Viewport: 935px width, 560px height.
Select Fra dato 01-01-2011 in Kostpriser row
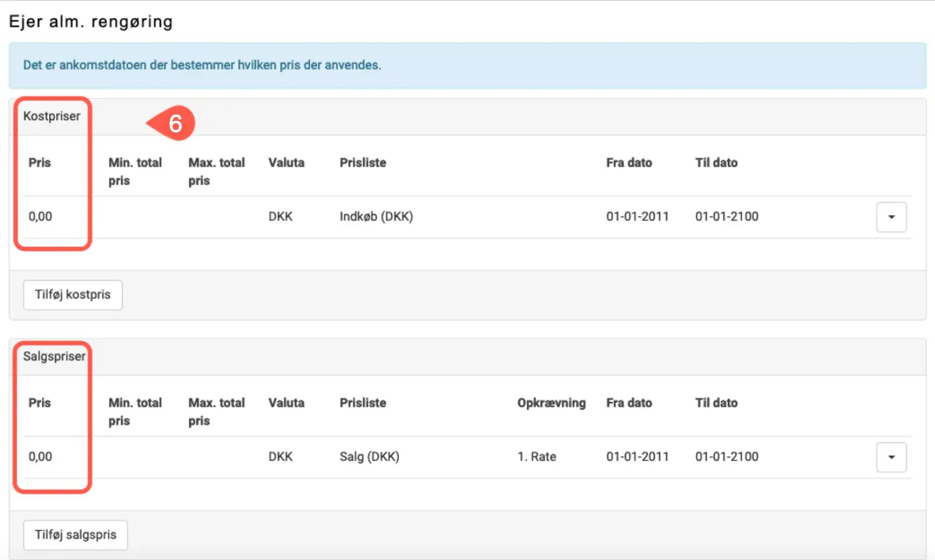tap(638, 217)
